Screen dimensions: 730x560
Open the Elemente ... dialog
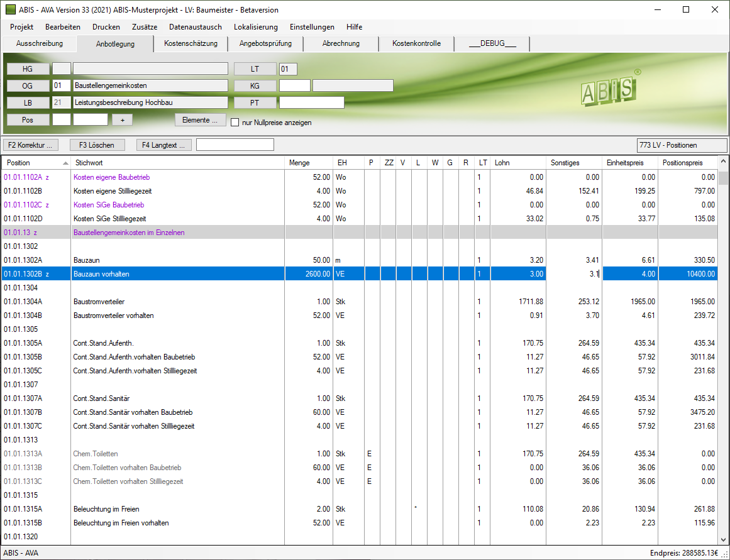coord(200,119)
